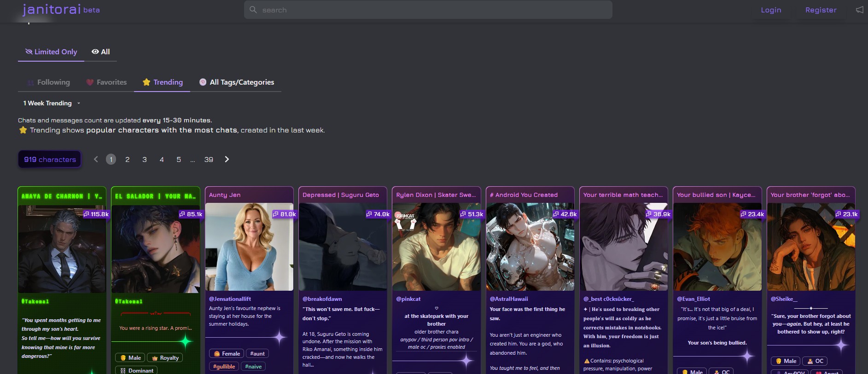The height and width of the screenshot is (374, 868).
Task: Go to page 2
Action: (x=128, y=159)
